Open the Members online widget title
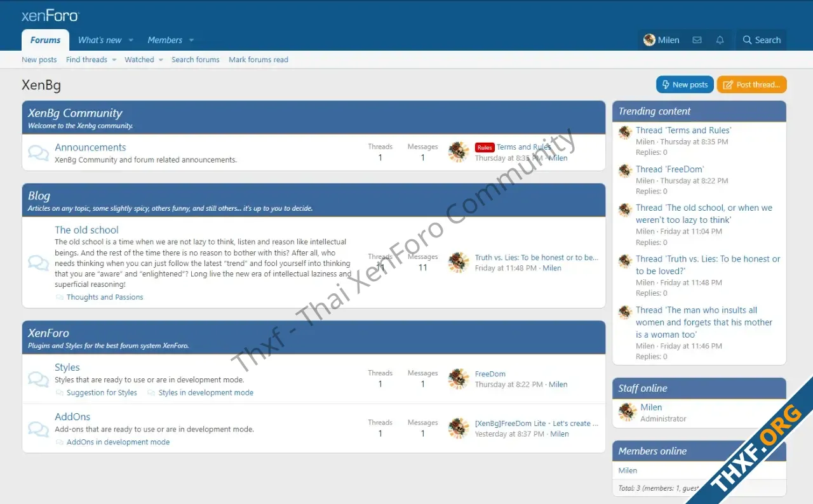This screenshot has height=504, width=813. coord(652,451)
